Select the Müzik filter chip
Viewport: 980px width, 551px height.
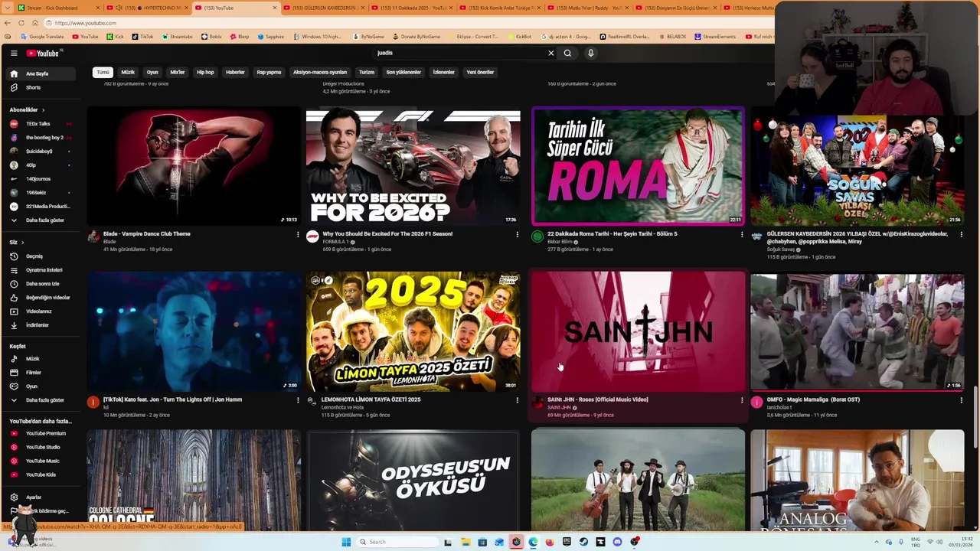tap(128, 72)
